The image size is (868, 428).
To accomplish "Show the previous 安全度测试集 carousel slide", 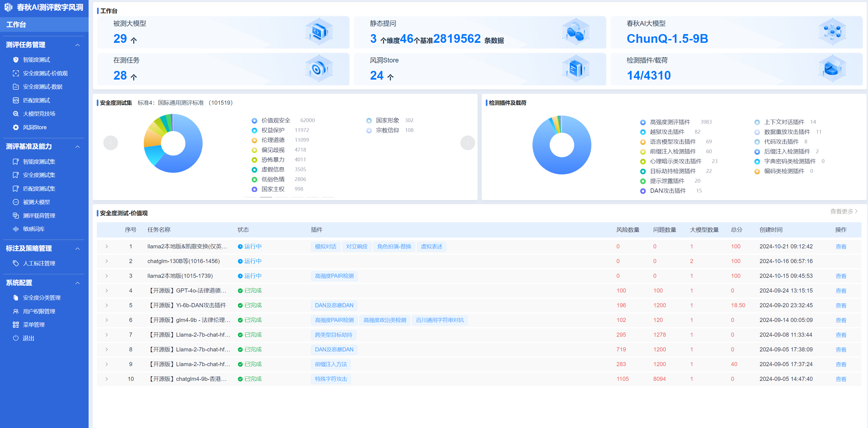I will pos(110,143).
